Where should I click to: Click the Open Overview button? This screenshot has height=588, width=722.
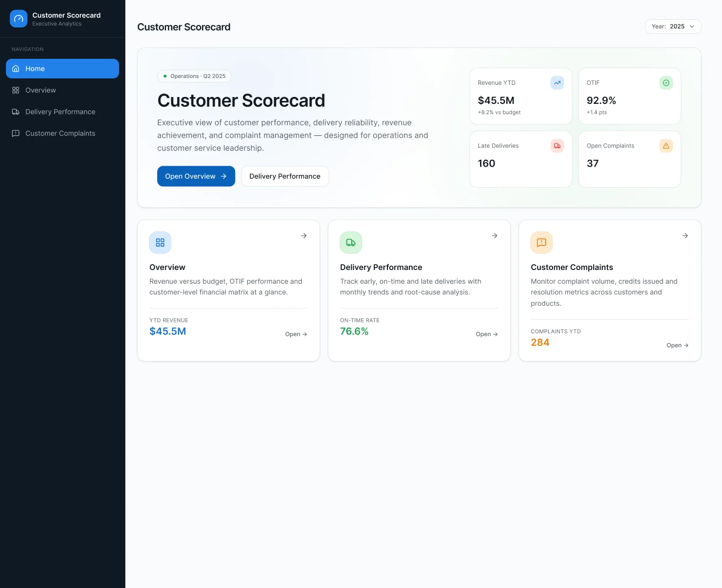196,176
